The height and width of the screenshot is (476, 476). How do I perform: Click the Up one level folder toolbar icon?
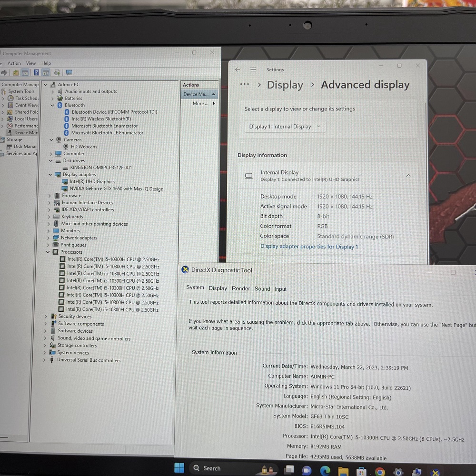(16, 72)
